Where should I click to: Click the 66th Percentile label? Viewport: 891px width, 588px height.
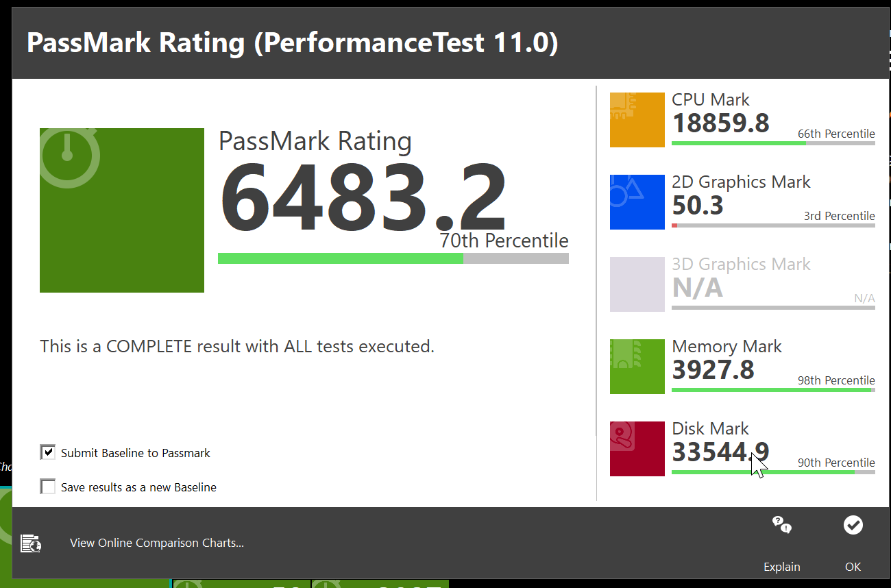click(x=836, y=134)
